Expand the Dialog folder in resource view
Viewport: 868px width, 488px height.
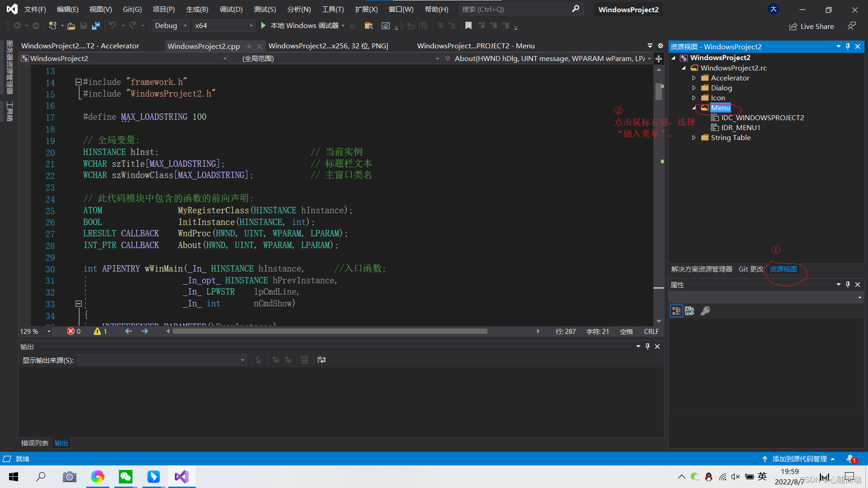pyautogui.click(x=695, y=88)
